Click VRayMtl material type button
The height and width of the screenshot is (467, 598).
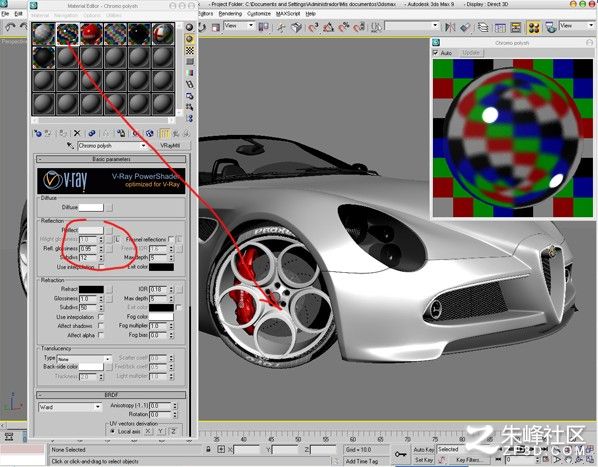coord(170,145)
